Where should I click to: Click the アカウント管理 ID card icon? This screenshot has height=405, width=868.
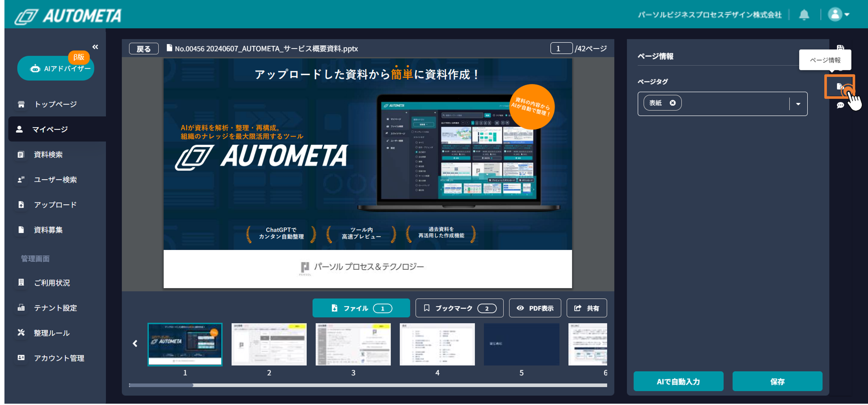[21, 358]
